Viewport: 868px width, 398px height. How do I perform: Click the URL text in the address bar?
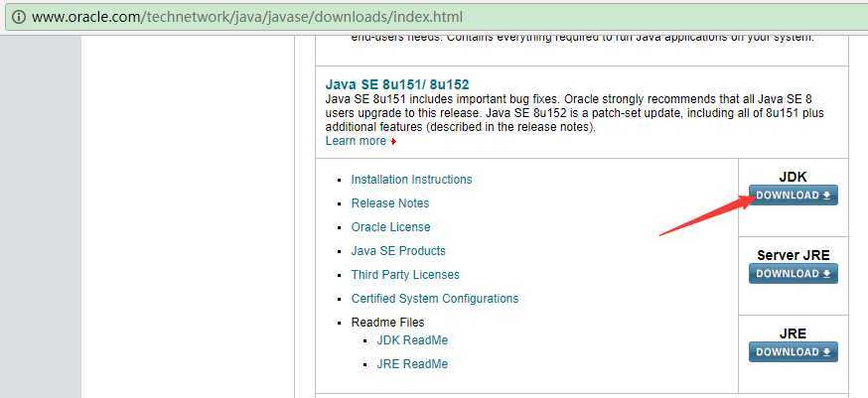pos(247,17)
